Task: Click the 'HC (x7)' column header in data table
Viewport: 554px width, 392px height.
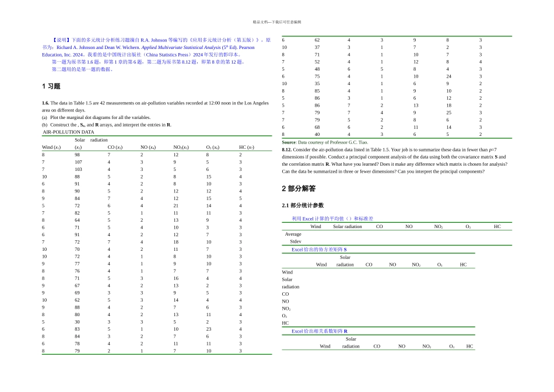Action: coord(247,148)
